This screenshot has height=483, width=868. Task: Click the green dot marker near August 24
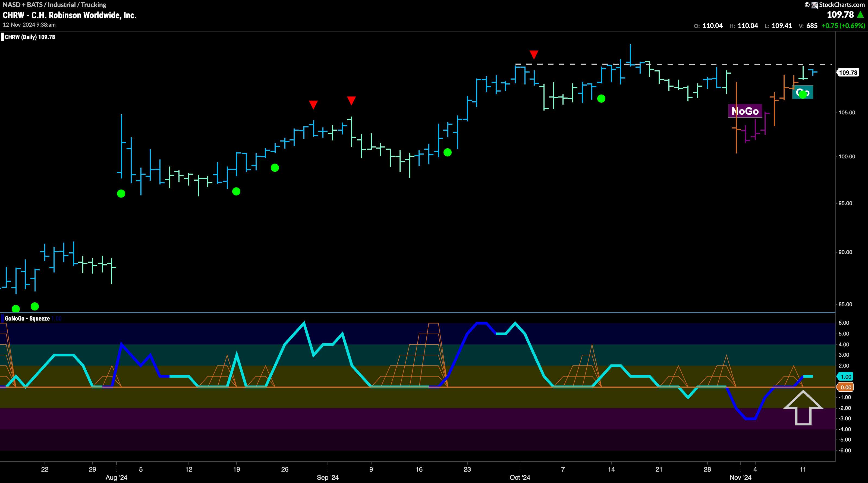(x=275, y=168)
